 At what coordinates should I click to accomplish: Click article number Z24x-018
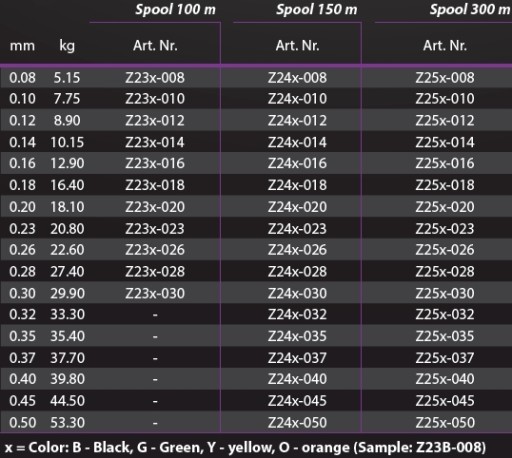(x=297, y=185)
